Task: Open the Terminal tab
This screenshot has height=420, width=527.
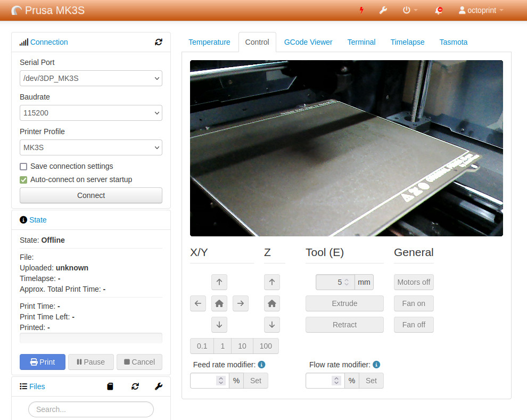Action: (x=361, y=42)
